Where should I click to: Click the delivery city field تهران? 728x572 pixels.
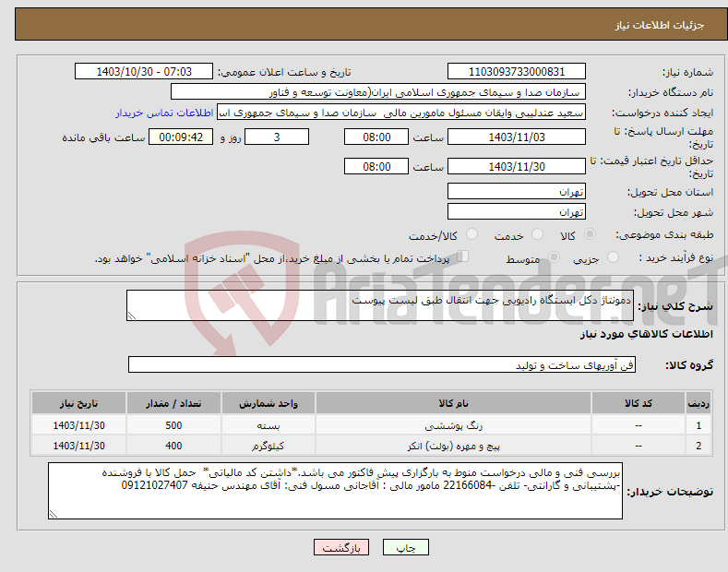(x=517, y=211)
